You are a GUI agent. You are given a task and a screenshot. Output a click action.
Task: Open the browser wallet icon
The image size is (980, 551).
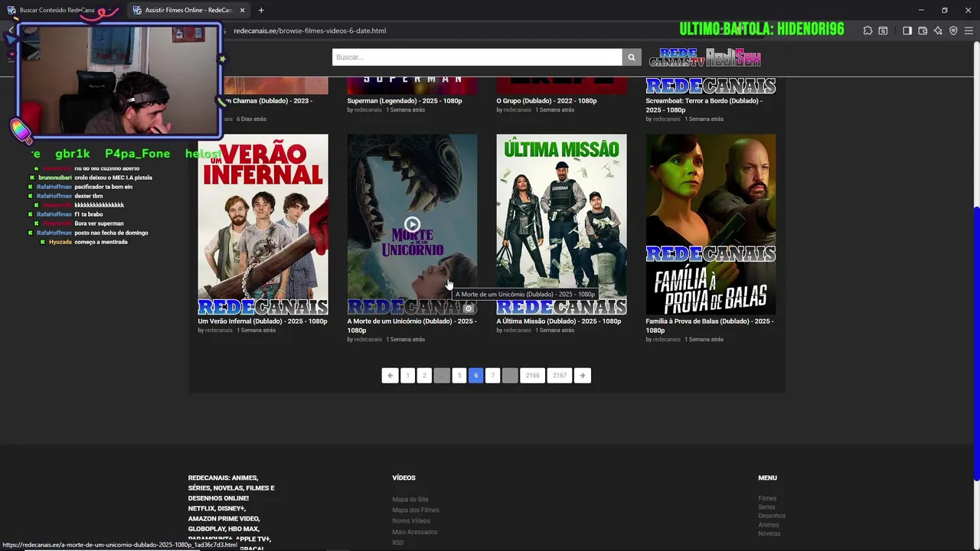923,31
